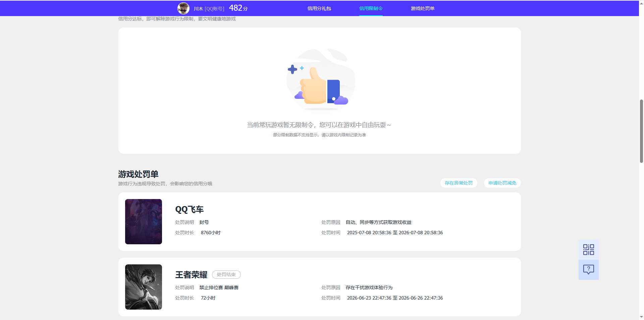Click the username 川木 [QQ账号]
Screen dimensions: 644x320
[209, 9]
